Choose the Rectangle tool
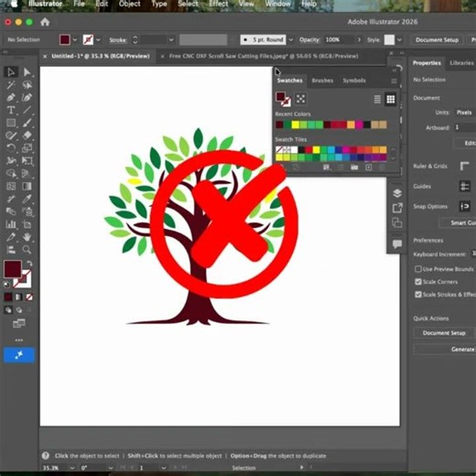 pos(11,123)
